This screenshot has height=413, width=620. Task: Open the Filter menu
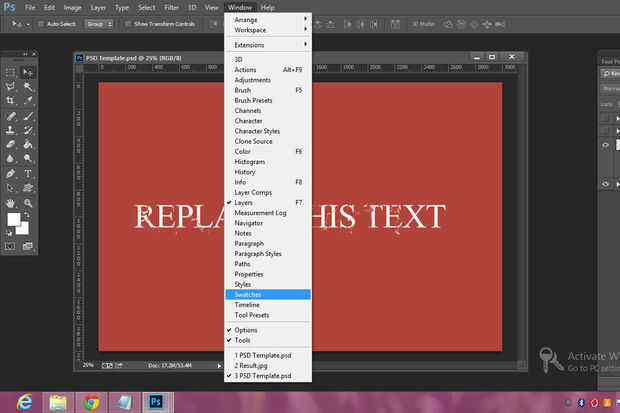172,7
